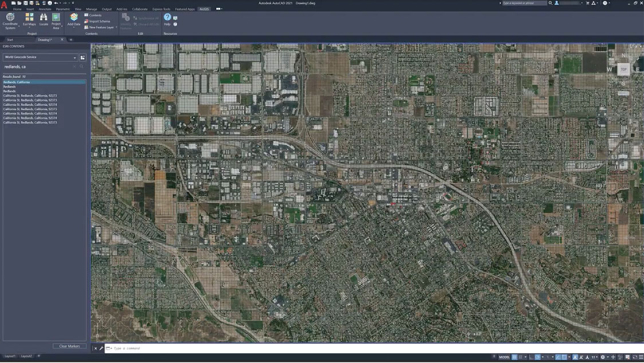Viewport: 644px width, 363px height.
Task: Toggle Snap Mode in the status bar
Action: point(520,357)
